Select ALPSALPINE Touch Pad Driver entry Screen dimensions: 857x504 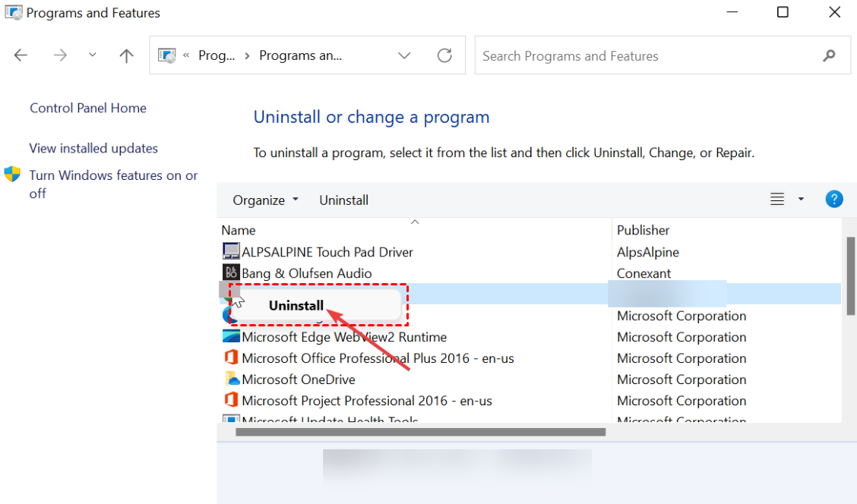(x=327, y=252)
